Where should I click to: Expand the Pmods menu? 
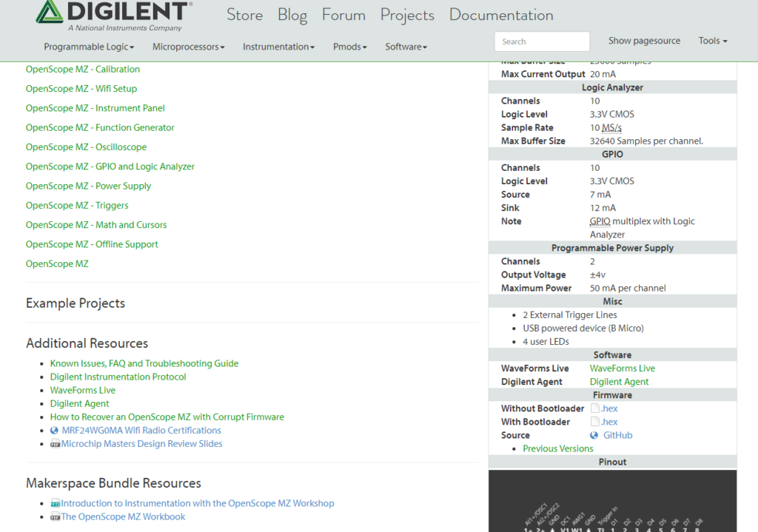tap(349, 46)
